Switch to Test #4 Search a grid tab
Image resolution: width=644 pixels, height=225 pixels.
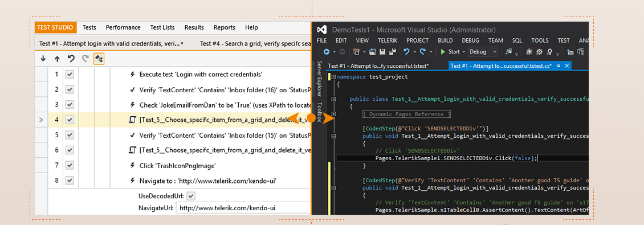[x=255, y=43]
